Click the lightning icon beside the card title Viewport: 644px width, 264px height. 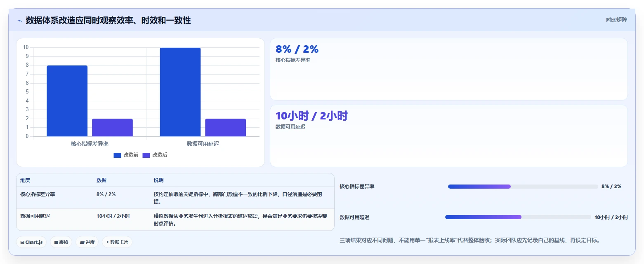pyautogui.click(x=19, y=21)
